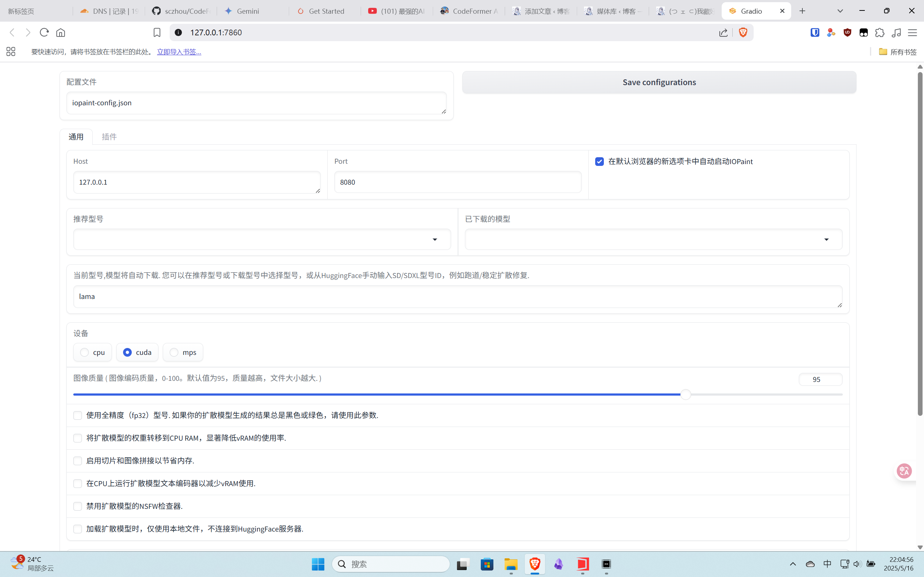Open the extensions puzzle icon
This screenshot has height=577, width=924.
(x=880, y=33)
